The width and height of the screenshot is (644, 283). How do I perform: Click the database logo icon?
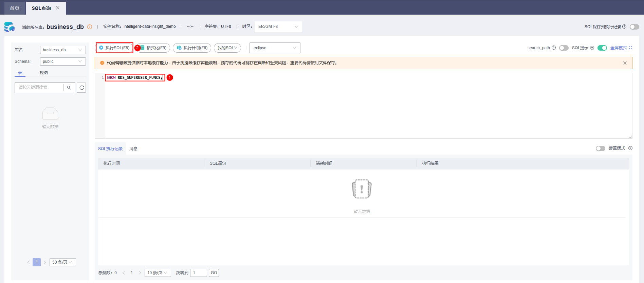coord(10,26)
